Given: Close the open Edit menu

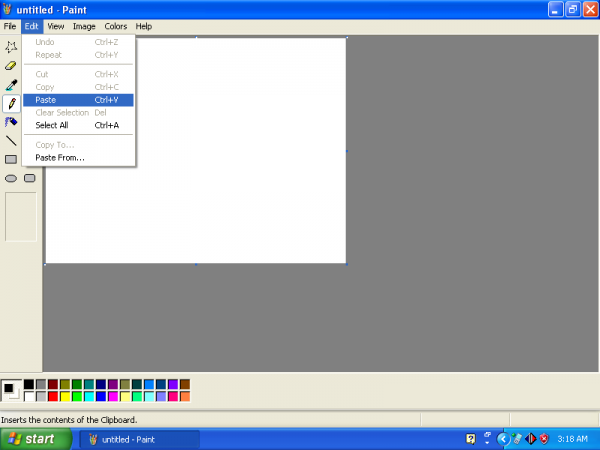Looking at the screenshot, I should tap(32, 26).
